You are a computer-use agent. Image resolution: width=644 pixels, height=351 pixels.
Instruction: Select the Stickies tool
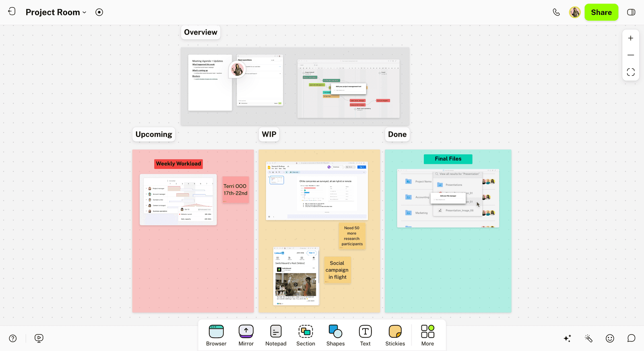pyautogui.click(x=395, y=335)
